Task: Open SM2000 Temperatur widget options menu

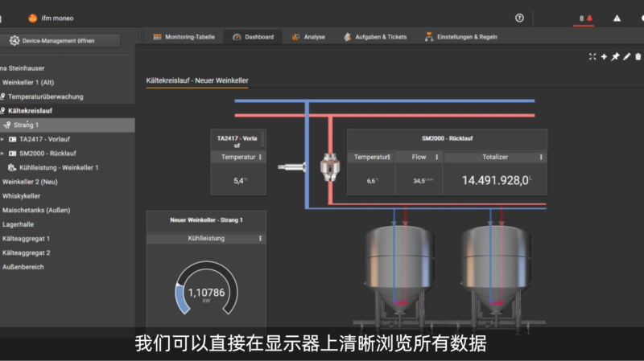Action: (389, 157)
